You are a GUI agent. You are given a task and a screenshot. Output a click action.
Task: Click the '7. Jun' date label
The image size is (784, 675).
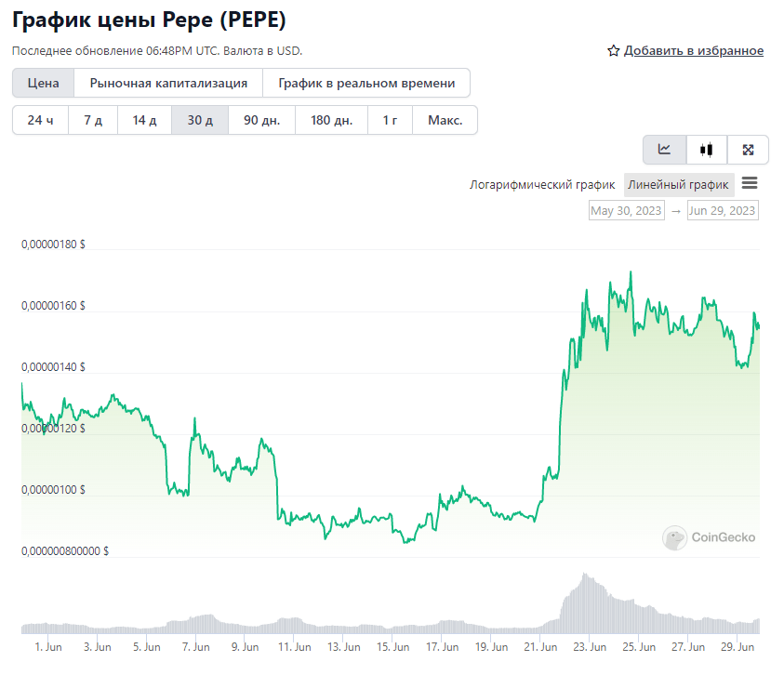[196, 647]
